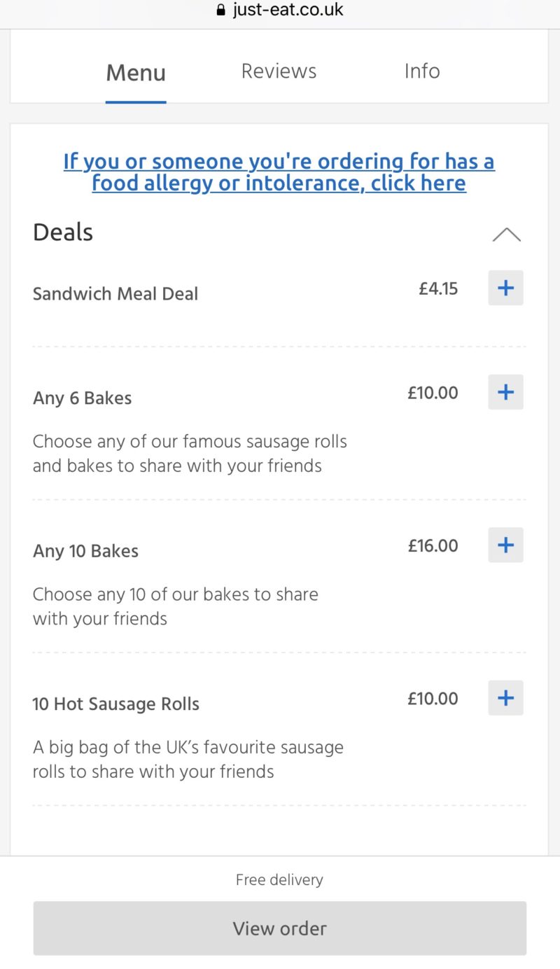Switch to the Reviews tab
This screenshot has height=969, width=560.
279,71
